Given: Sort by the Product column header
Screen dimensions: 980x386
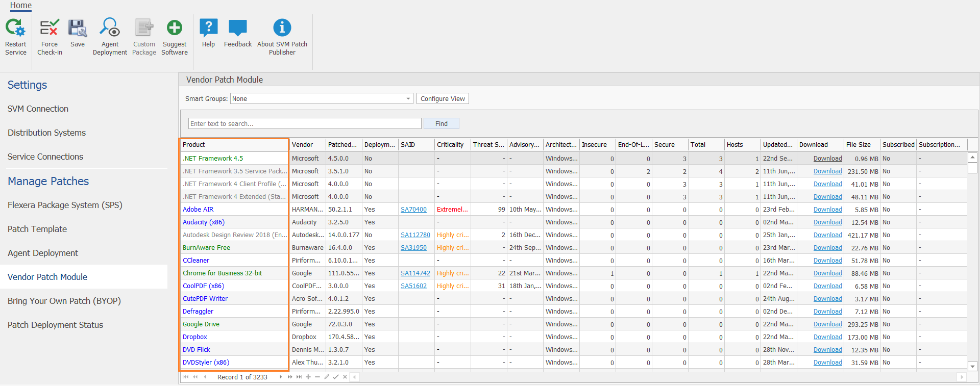Looking at the screenshot, I should pyautogui.click(x=235, y=145).
